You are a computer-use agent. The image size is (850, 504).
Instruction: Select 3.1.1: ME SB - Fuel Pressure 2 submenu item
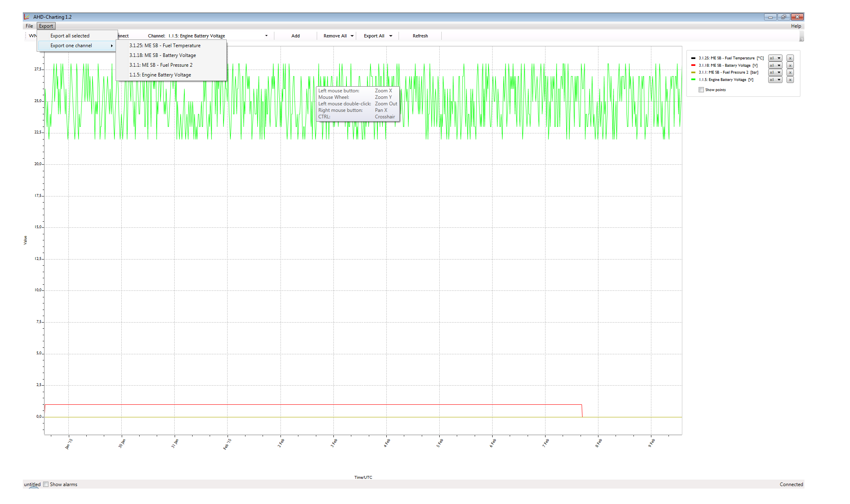coord(161,65)
